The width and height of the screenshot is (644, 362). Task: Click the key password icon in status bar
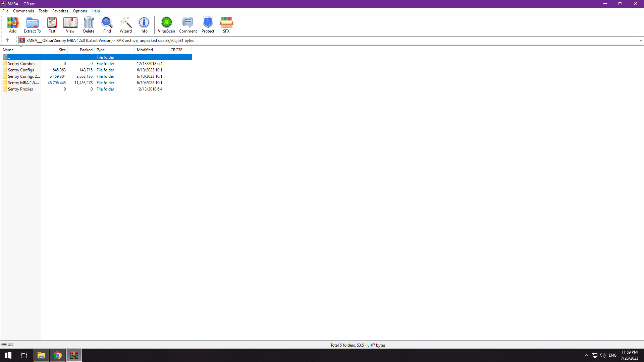tap(11, 345)
